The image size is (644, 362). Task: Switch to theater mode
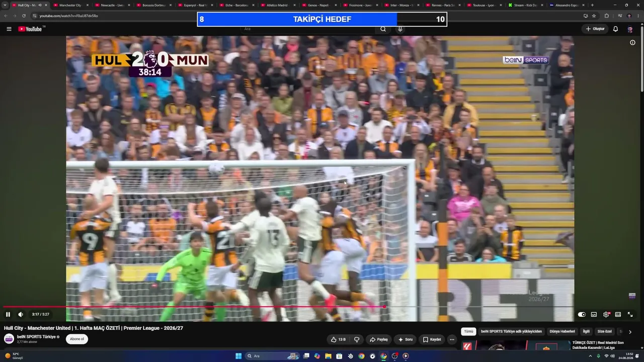click(618, 315)
